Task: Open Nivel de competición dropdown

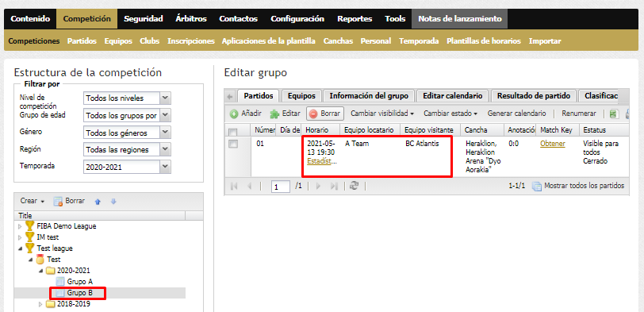Action: point(165,98)
